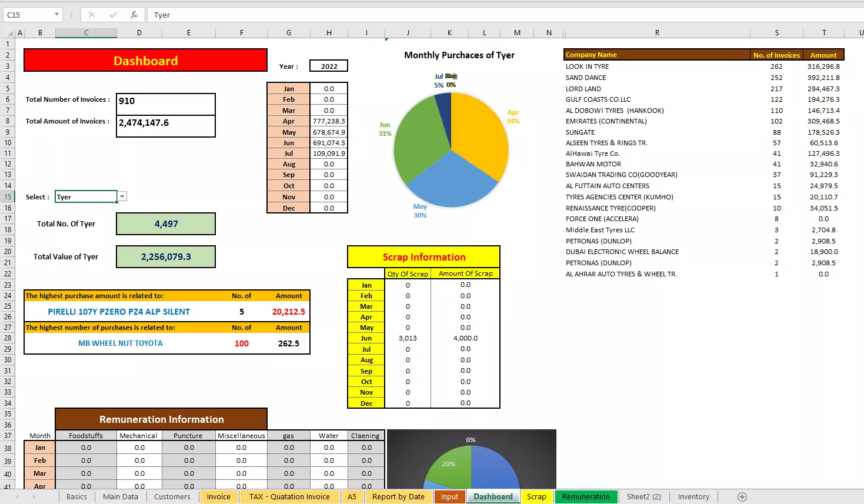Switch to the Input sheet tab
864x504 pixels.
[x=449, y=497]
